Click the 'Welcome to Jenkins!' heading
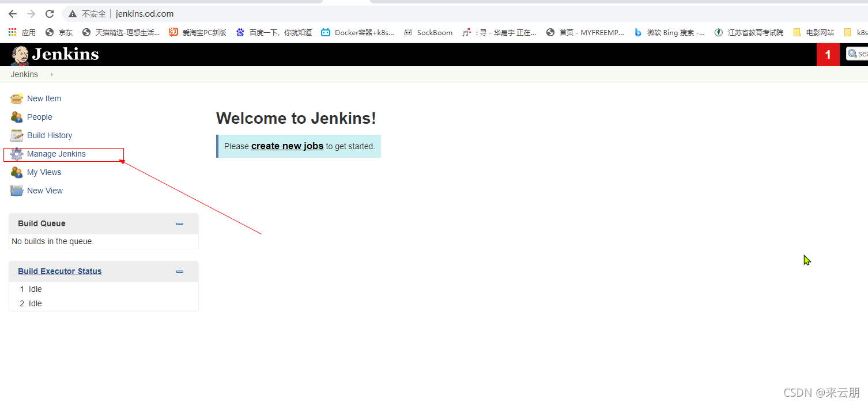 [x=296, y=119]
